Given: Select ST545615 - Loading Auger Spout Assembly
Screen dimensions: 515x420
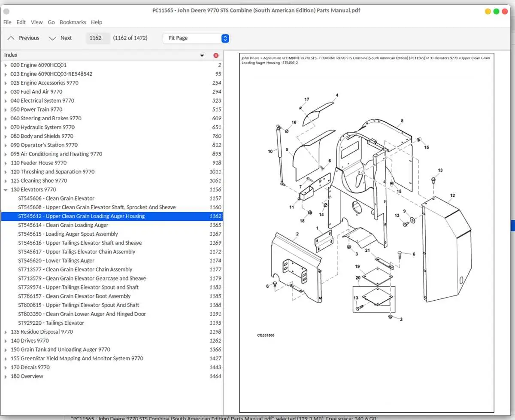Looking at the screenshot, I should pos(112,234).
